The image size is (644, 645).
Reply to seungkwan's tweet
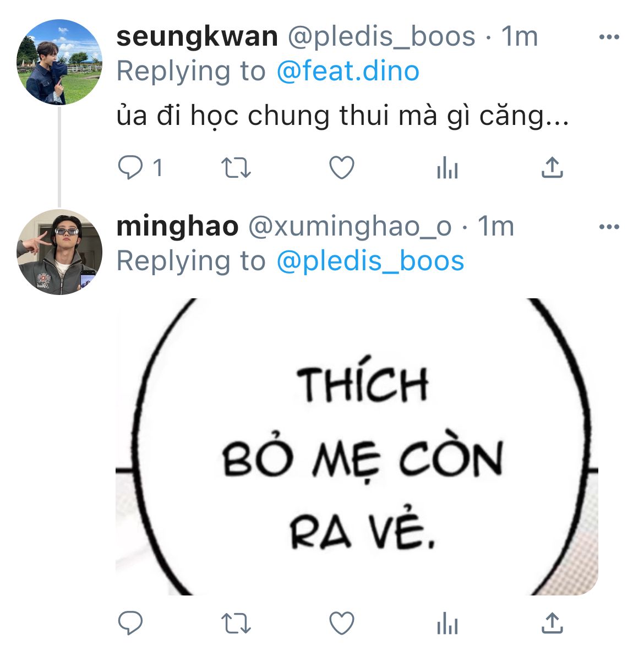click(130, 167)
